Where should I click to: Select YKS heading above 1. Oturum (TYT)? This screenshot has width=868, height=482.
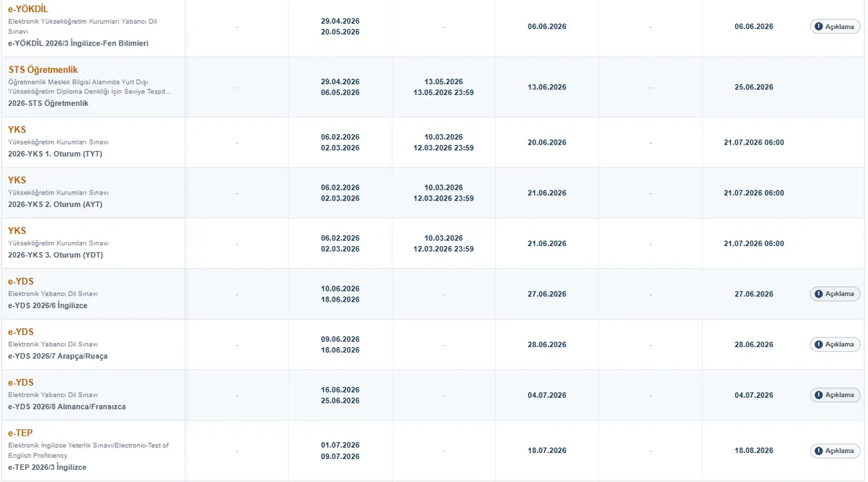(x=17, y=129)
